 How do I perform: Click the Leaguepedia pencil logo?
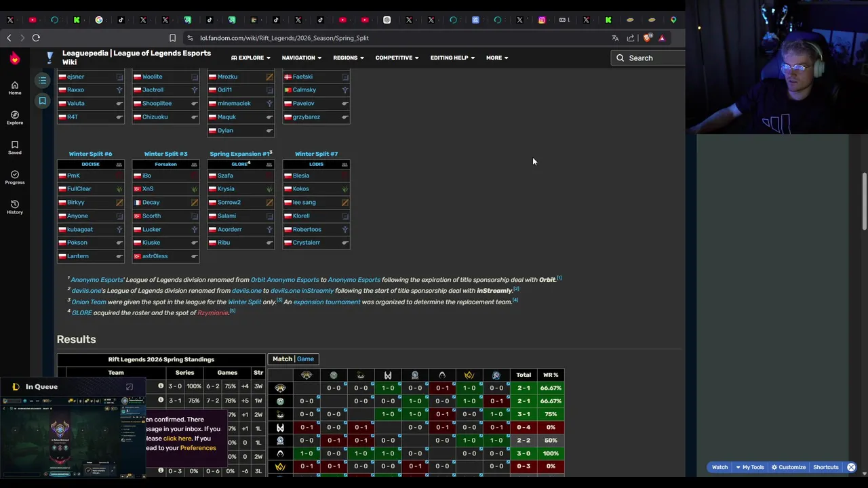click(50, 58)
